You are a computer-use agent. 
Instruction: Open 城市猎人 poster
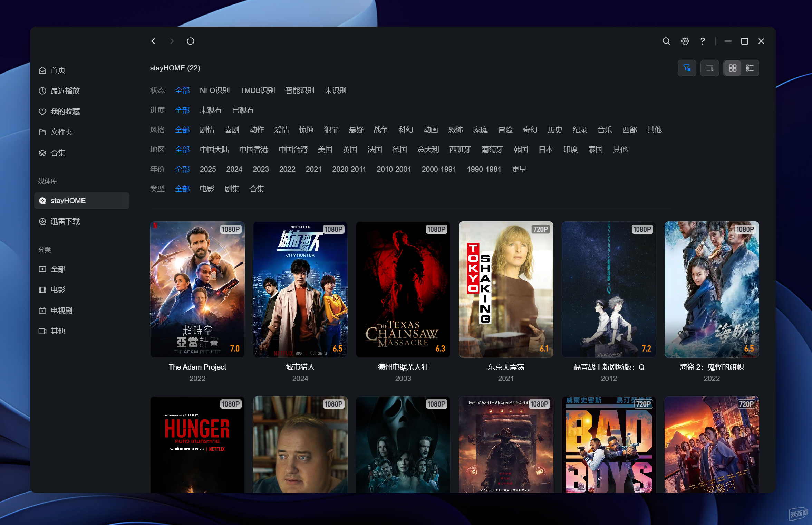[300, 289]
